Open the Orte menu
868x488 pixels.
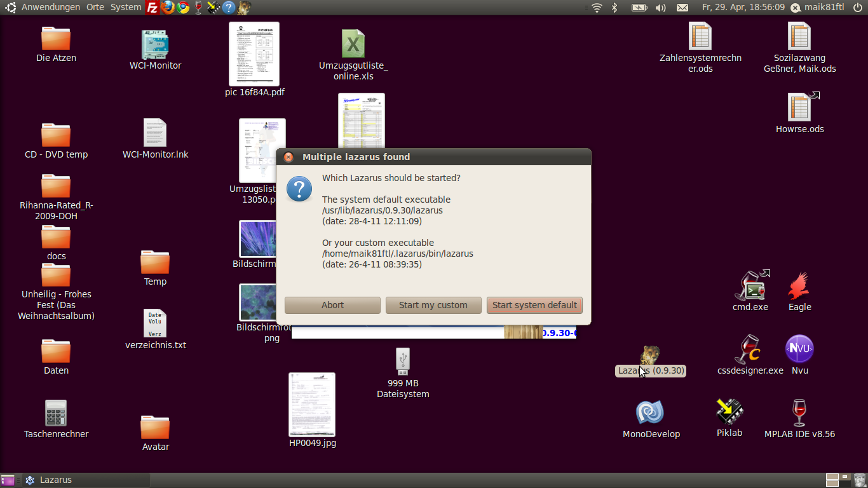95,7
